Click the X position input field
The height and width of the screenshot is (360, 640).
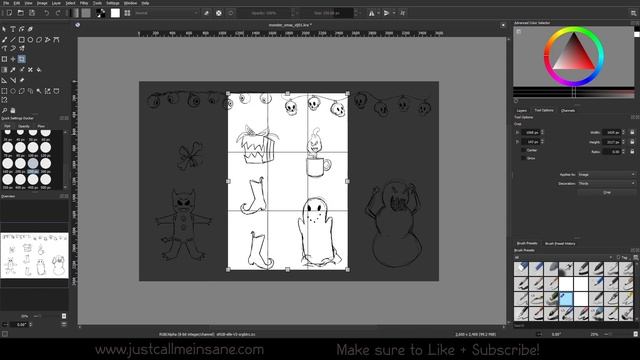[532, 132]
